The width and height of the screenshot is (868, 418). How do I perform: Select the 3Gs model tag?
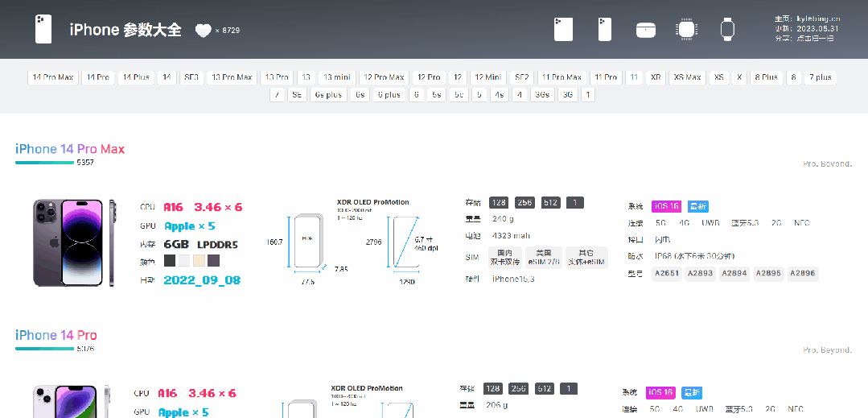click(542, 95)
